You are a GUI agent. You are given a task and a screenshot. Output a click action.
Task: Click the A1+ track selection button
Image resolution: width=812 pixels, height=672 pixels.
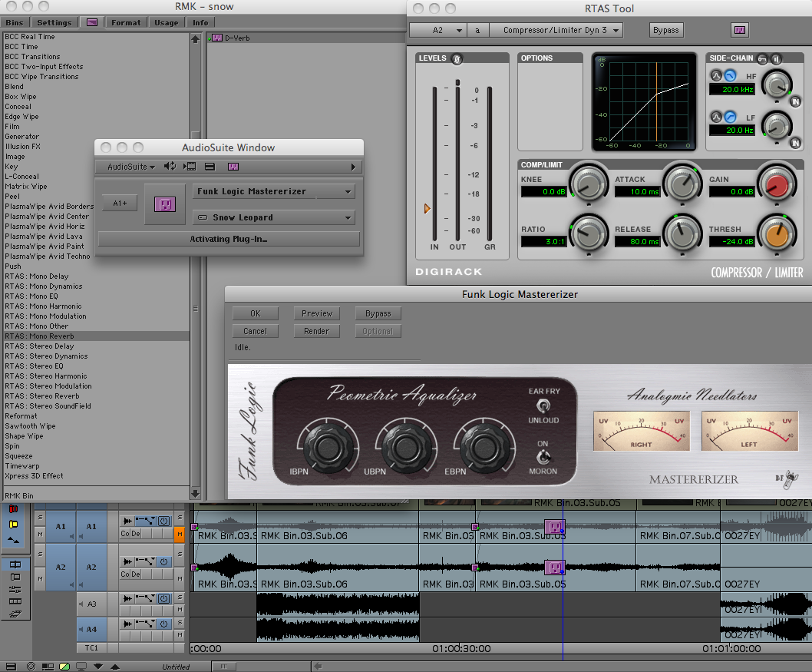coord(120,203)
